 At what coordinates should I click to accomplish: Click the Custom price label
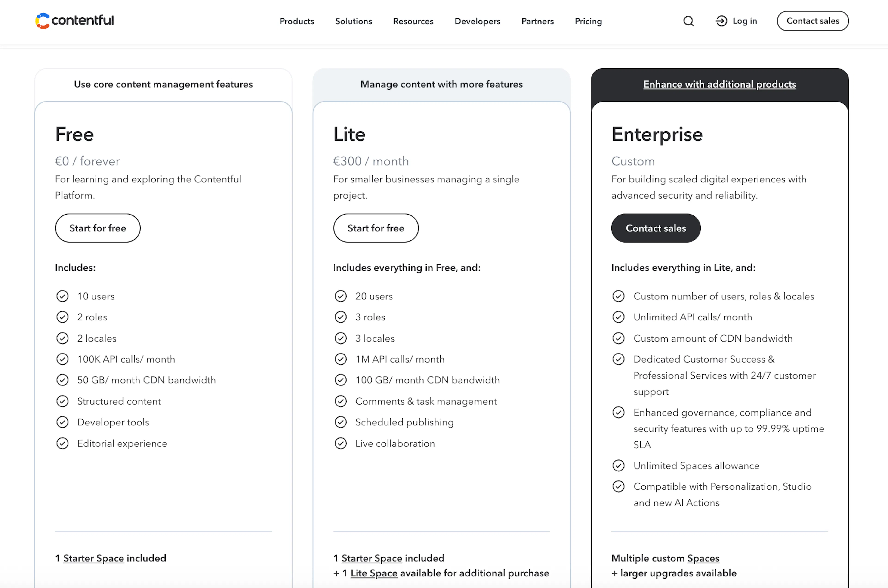point(633,161)
